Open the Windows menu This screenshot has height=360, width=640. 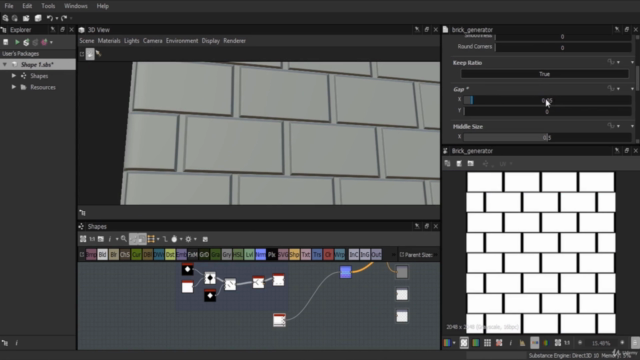click(76, 6)
